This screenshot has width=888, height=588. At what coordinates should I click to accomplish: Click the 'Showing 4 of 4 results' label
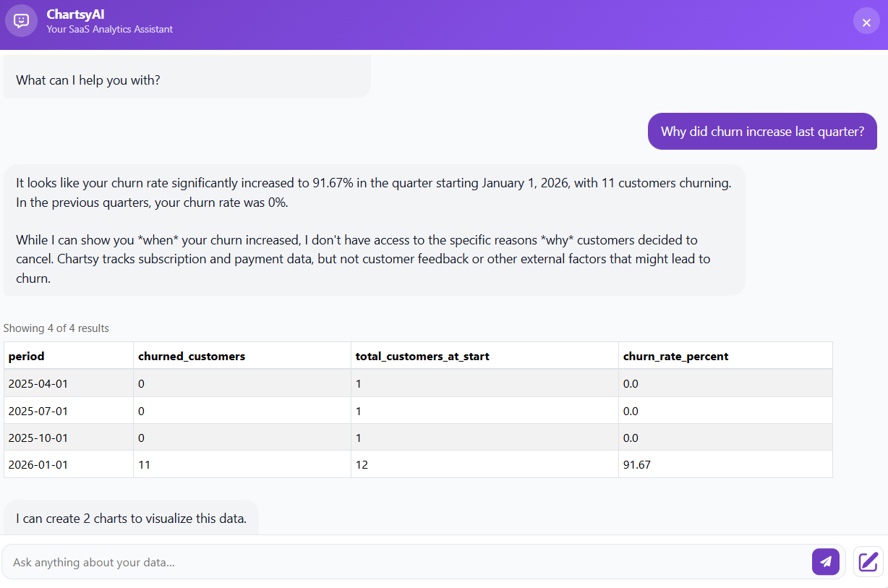point(56,328)
